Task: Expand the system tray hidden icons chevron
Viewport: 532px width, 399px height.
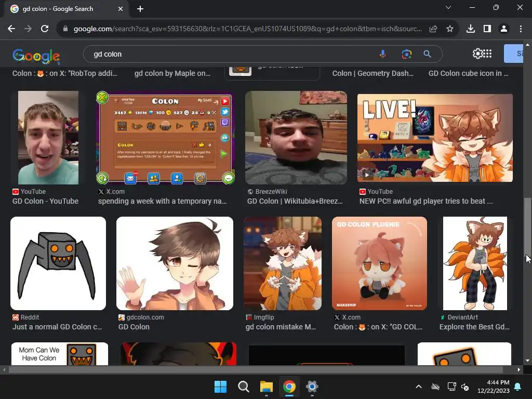Action: 419,387
